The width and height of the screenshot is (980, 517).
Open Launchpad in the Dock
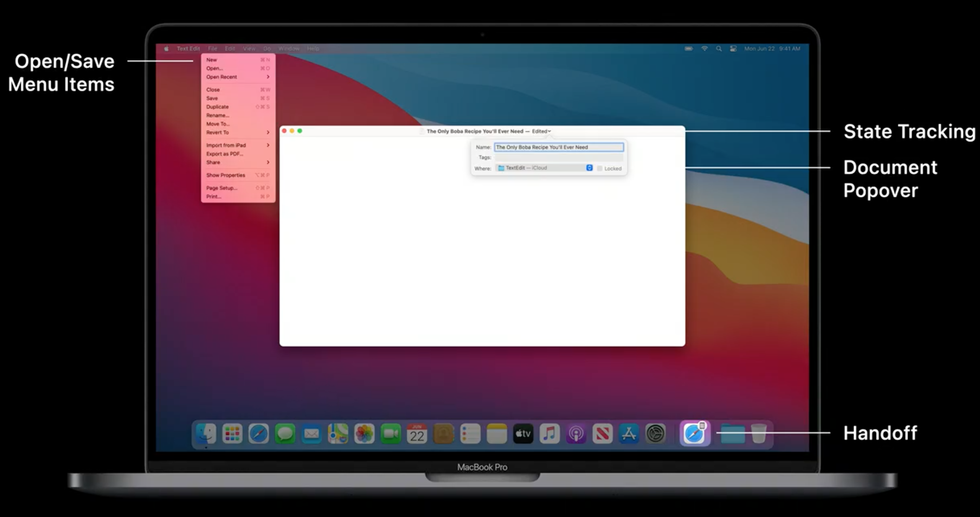(232, 434)
